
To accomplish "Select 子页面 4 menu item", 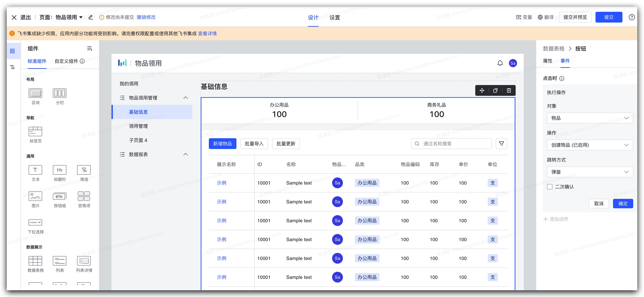I will click(x=138, y=140).
